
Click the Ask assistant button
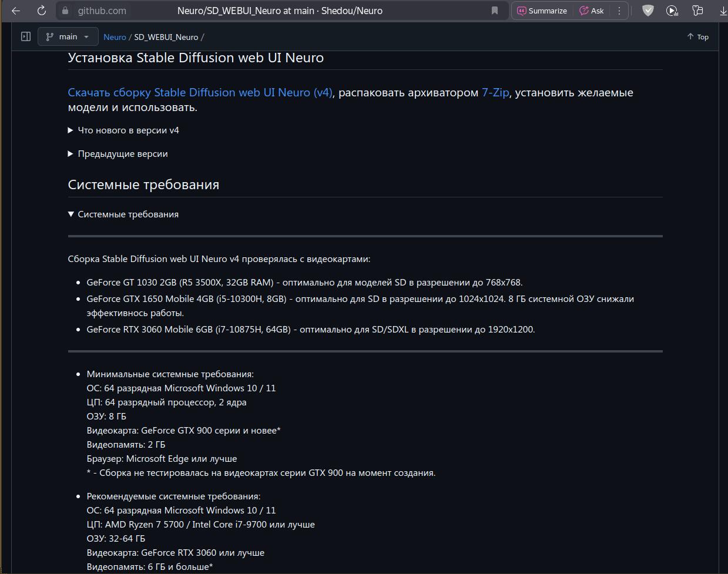[592, 11]
